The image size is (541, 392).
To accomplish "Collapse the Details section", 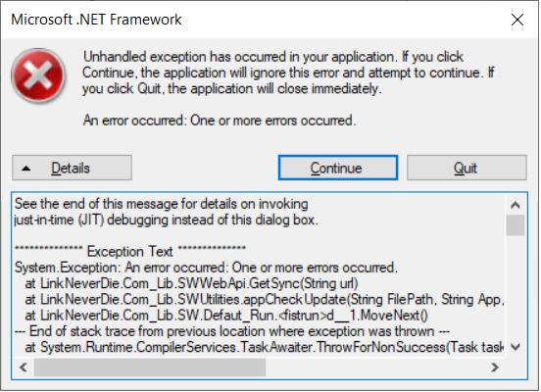I will tap(73, 168).
